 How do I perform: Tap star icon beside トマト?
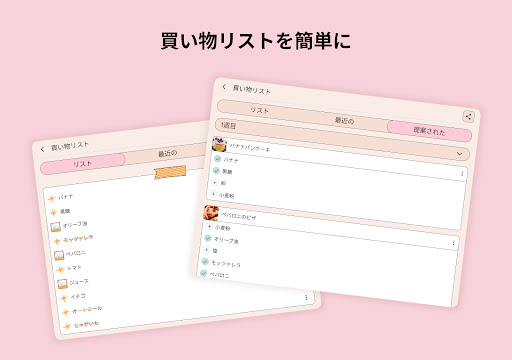[x=60, y=269]
